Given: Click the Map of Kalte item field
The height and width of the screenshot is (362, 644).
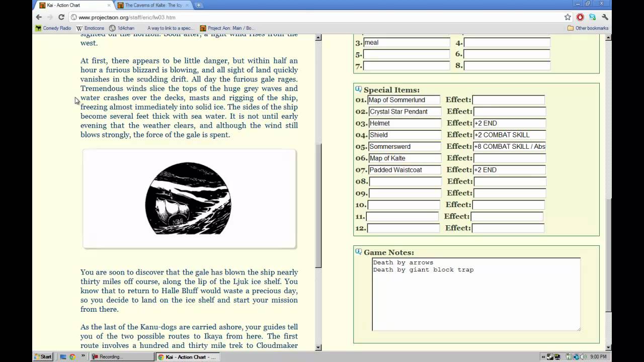Looking at the screenshot, I should click(x=405, y=158).
